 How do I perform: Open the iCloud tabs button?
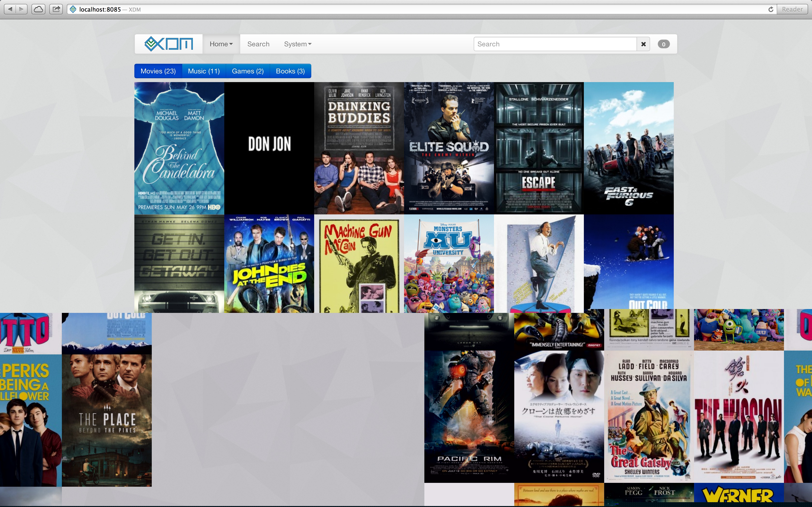[39, 9]
